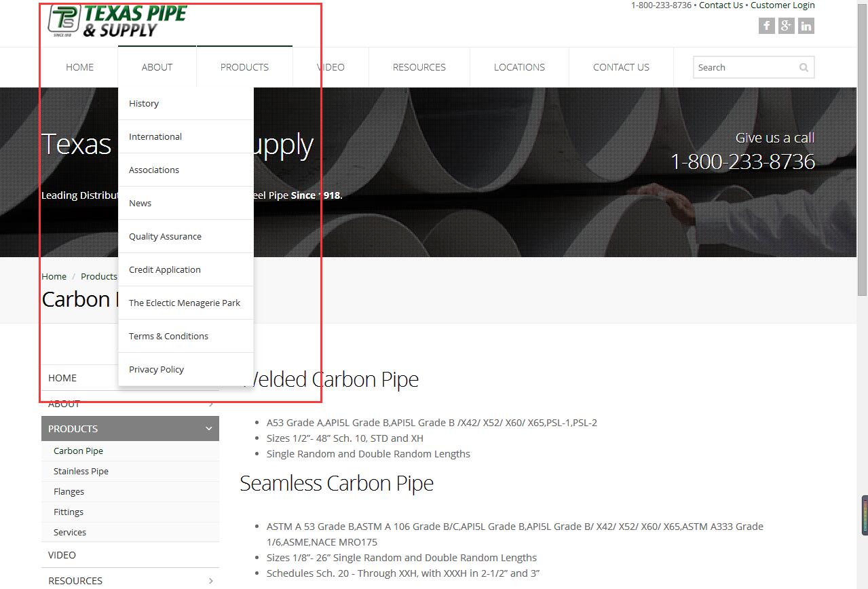Click the "Single Random and Double Random Lengths" bullet
Image resolution: width=868 pixels, height=589 pixels.
[x=369, y=454]
